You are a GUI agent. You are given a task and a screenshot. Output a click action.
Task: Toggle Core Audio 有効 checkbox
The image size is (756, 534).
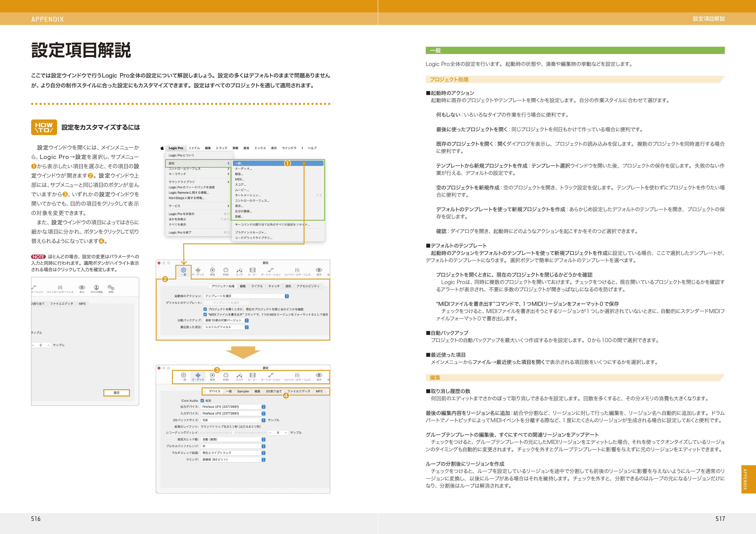(202, 401)
